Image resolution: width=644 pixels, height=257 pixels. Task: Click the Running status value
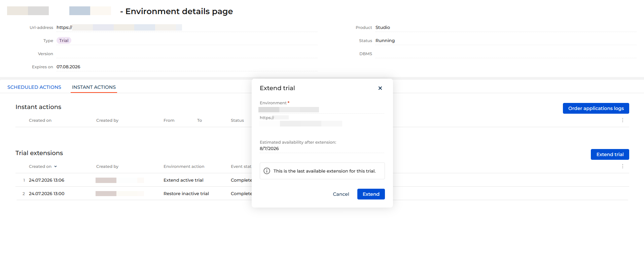pos(385,41)
